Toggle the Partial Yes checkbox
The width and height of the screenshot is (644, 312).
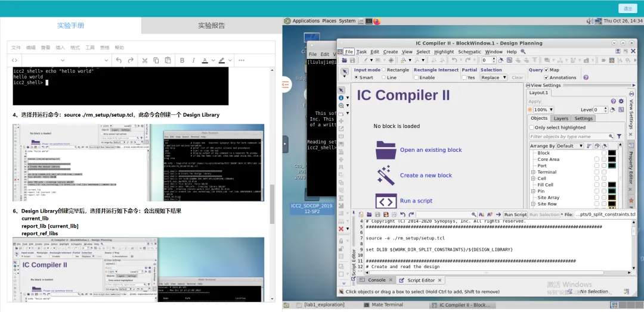[464, 77]
